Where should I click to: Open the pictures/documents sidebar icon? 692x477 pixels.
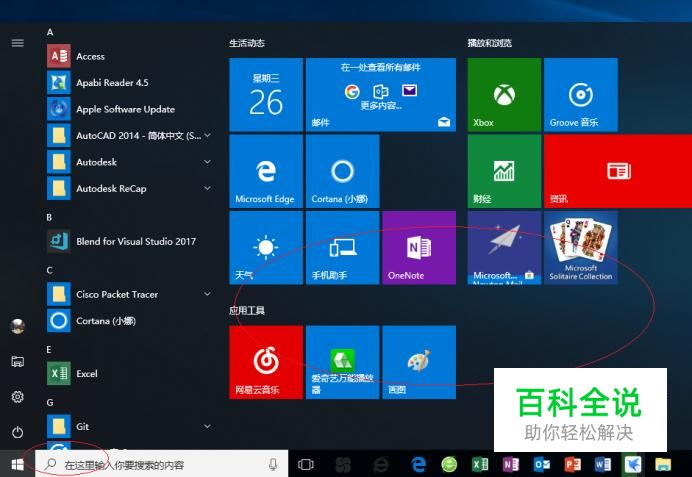[18, 361]
